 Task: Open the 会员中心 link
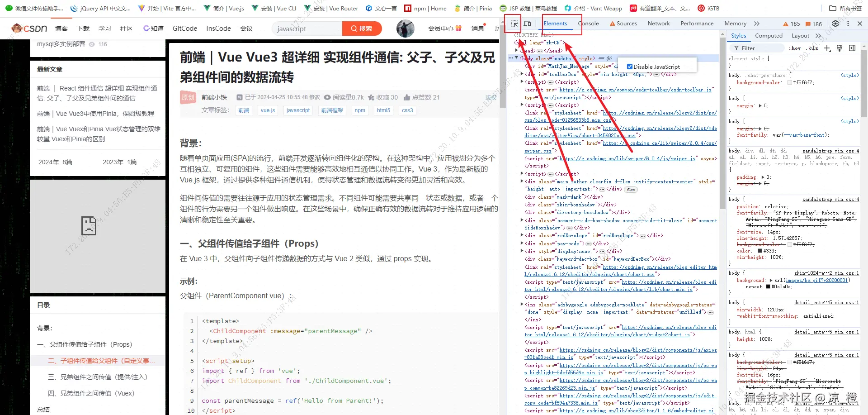point(445,29)
